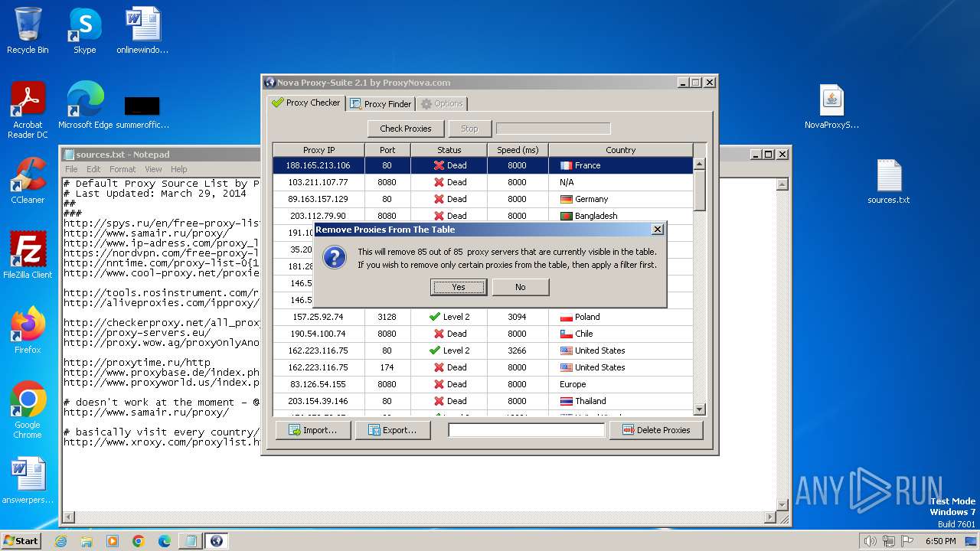
Task: Select proxy 89.163.157.129 in the table
Action: 483,199
